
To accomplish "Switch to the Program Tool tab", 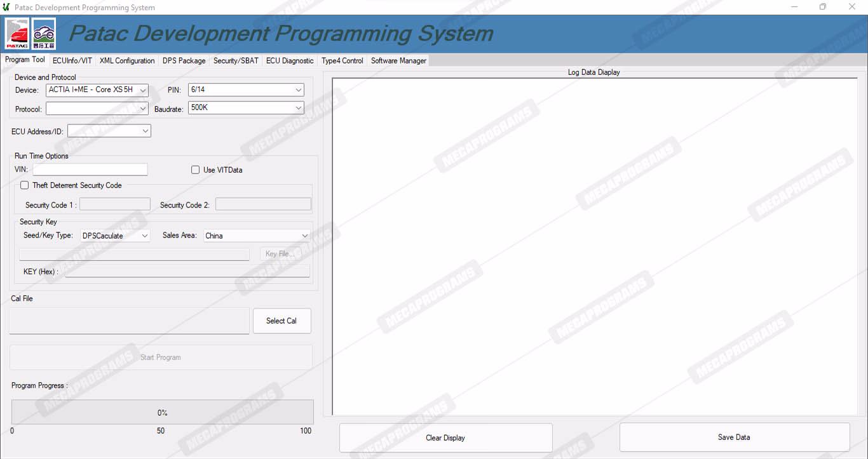I will tap(25, 60).
